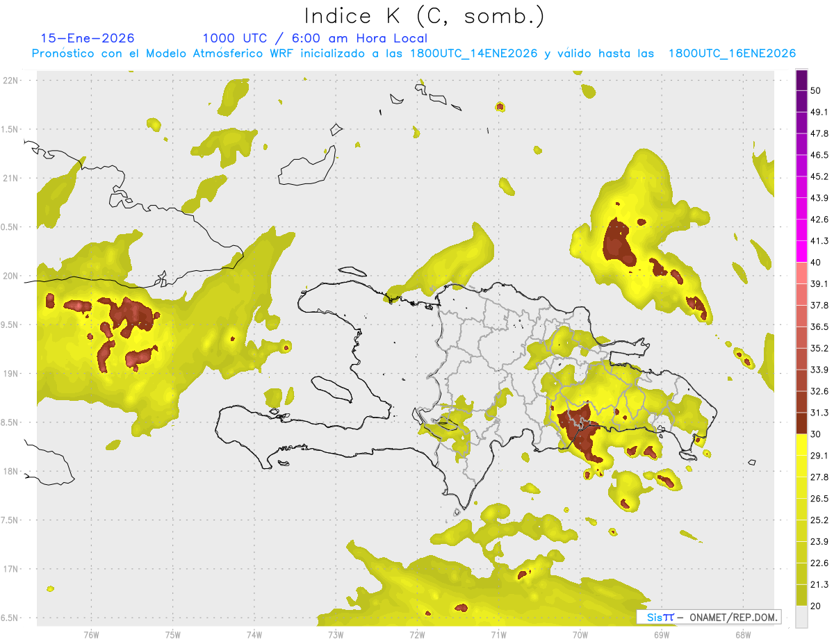The width and height of the screenshot is (834, 644).
Task: Click the '71W' longitude axis label
Action: (498, 635)
